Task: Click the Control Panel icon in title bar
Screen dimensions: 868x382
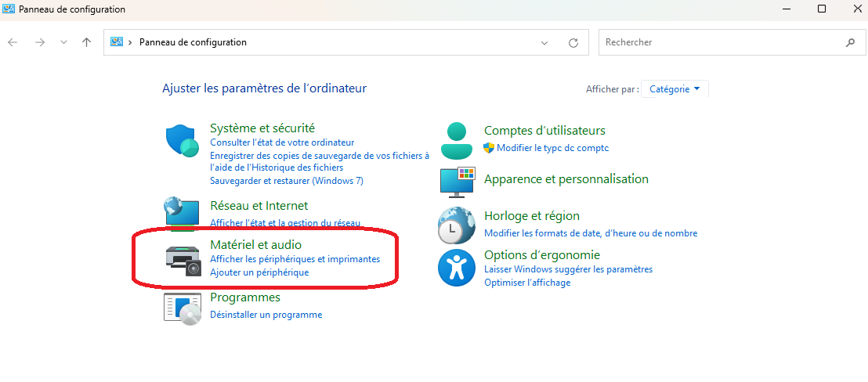Action: pos(9,9)
